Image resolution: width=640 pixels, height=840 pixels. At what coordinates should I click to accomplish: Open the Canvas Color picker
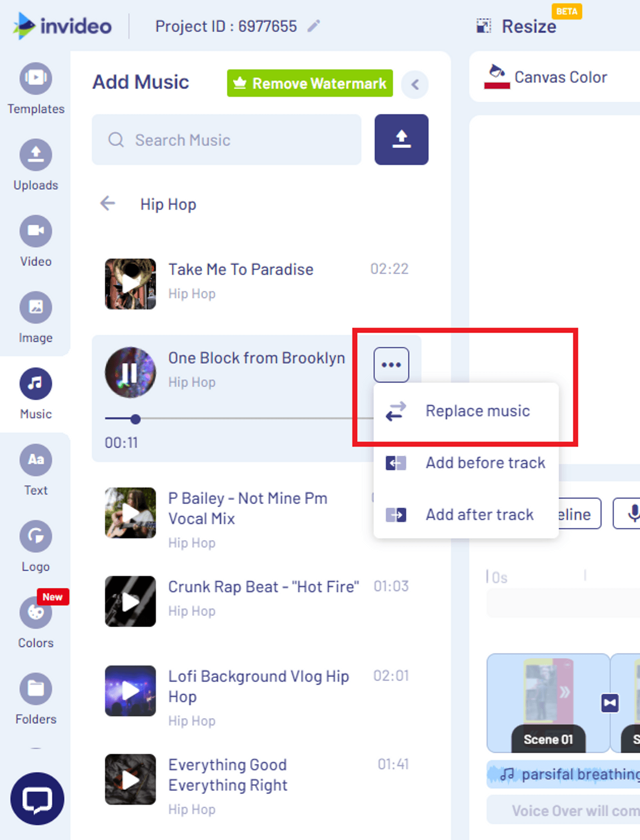pyautogui.click(x=546, y=77)
